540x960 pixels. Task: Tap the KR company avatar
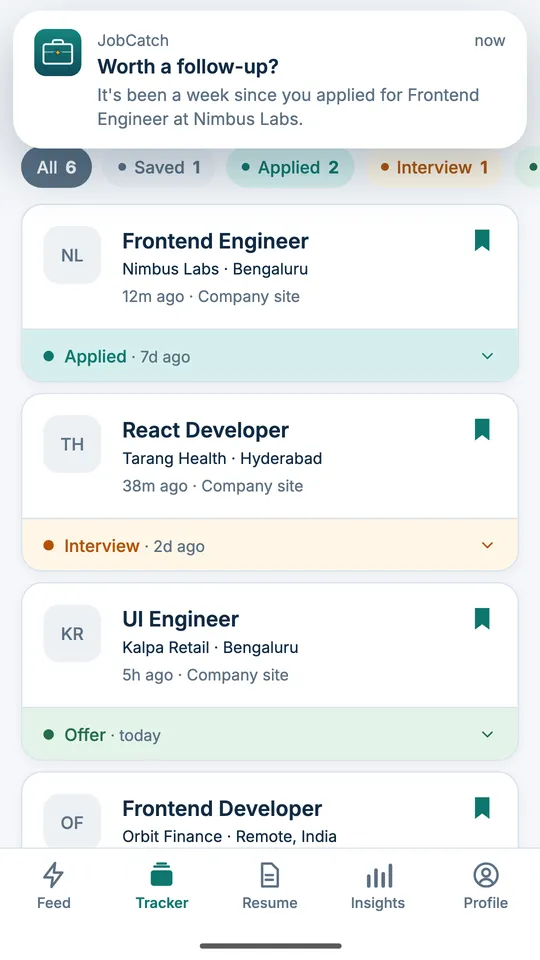click(72, 634)
